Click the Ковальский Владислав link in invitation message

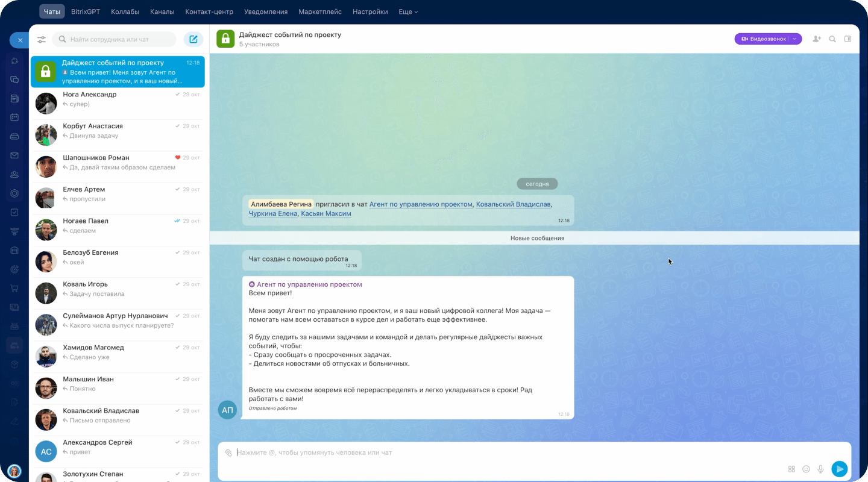[x=513, y=204]
